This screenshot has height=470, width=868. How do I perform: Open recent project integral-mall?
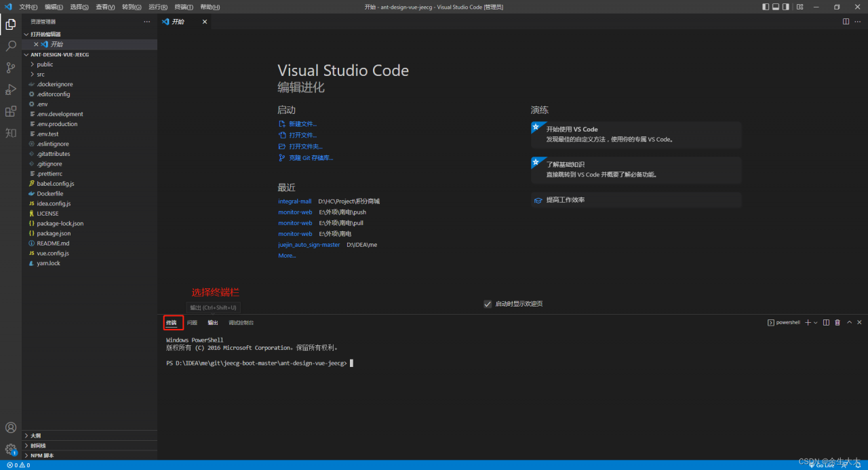(295, 201)
